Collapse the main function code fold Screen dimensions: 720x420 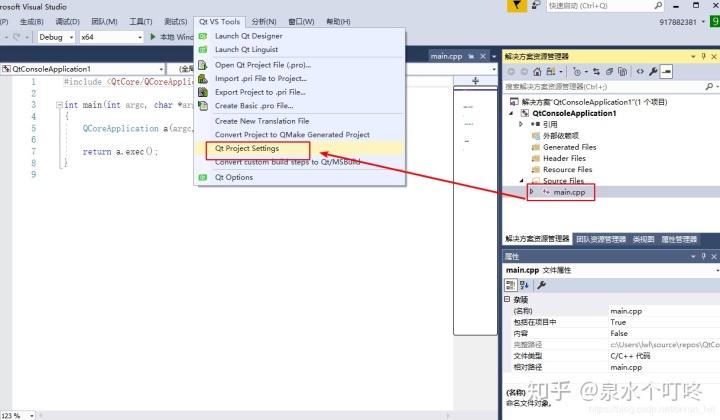[x=59, y=105]
